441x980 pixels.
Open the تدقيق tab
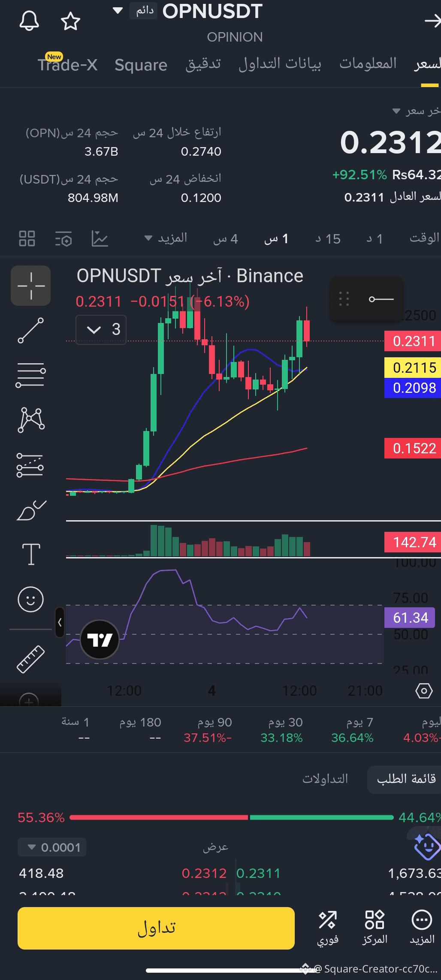[x=203, y=64]
